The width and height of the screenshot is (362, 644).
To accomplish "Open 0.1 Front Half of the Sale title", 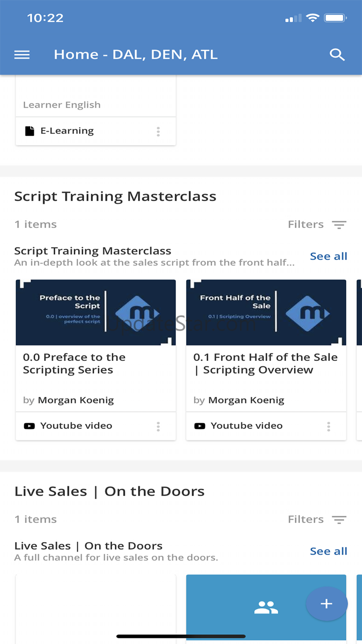I will pos(265,364).
